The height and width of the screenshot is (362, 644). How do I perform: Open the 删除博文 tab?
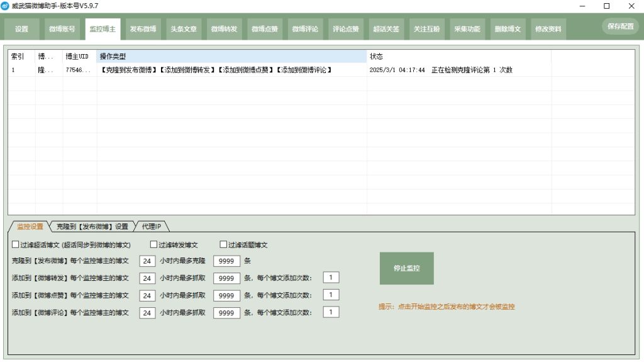[x=508, y=29]
